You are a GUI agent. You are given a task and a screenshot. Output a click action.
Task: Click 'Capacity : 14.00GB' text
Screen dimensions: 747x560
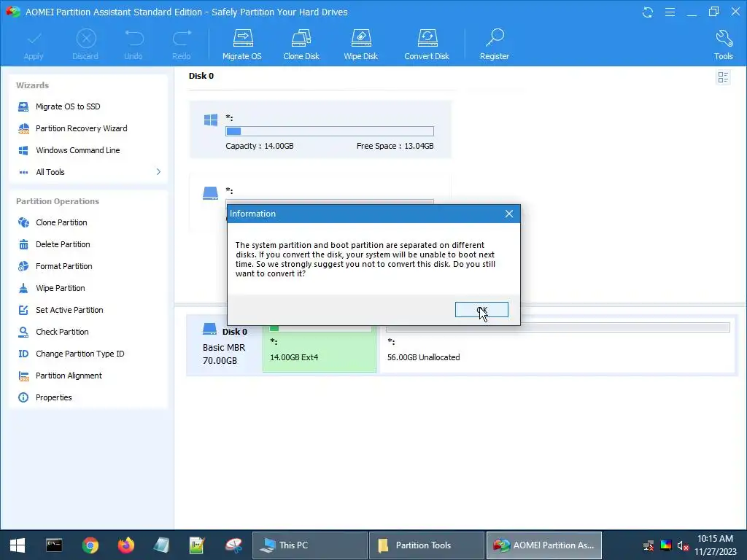(x=260, y=146)
